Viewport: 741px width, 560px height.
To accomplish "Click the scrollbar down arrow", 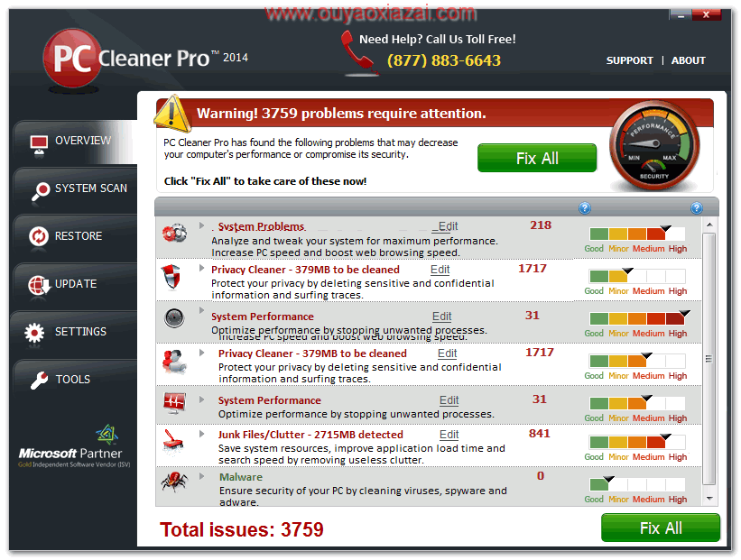I will coord(709,499).
